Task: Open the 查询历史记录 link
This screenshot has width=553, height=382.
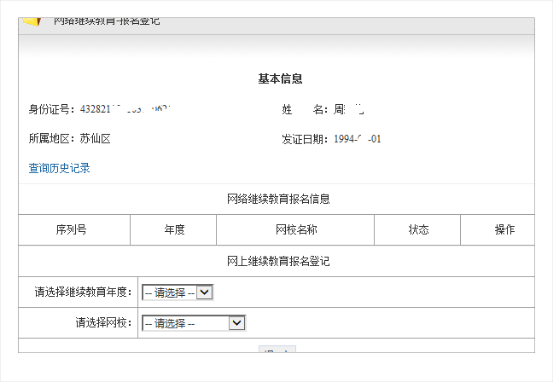Action: click(x=59, y=168)
